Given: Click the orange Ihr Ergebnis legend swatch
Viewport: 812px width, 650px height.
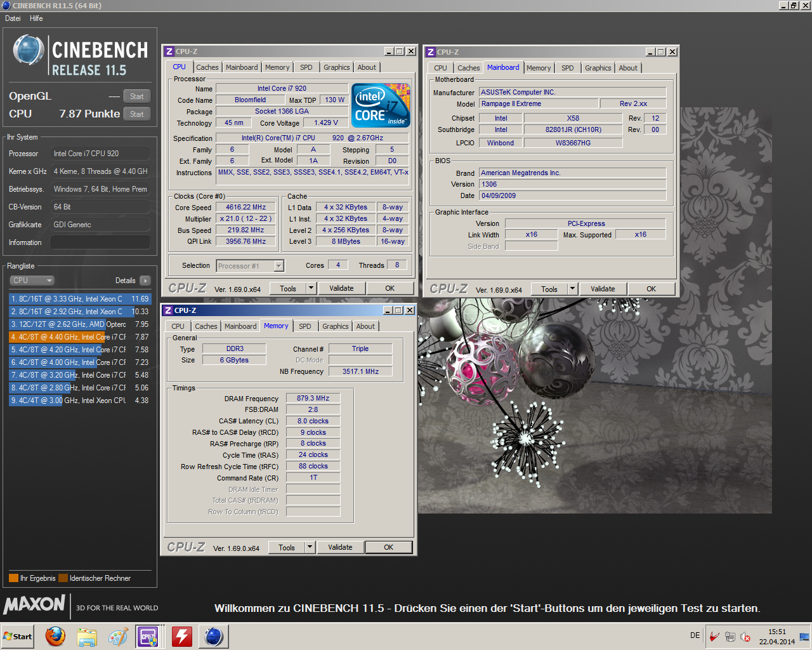Looking at the screenshot, I should [13, 578].
